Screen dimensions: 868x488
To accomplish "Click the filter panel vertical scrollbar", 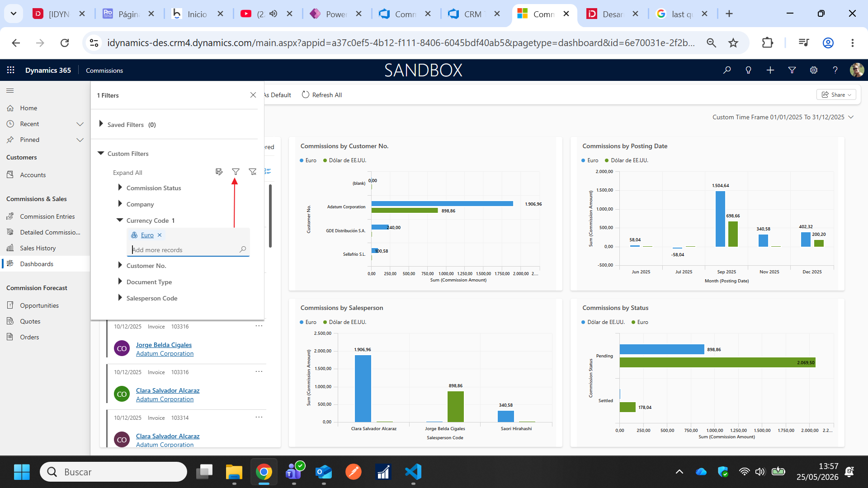I will tap(270, 216).
